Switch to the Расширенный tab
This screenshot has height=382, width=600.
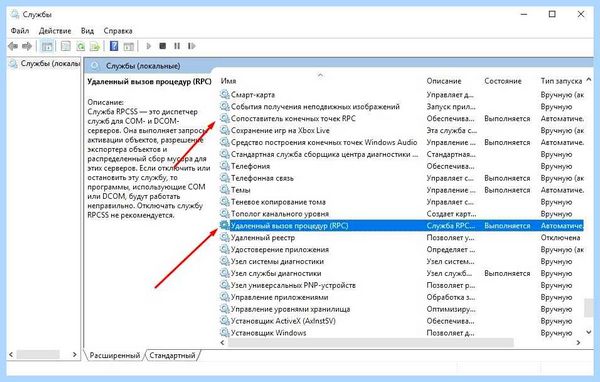[x=115, y=355]
